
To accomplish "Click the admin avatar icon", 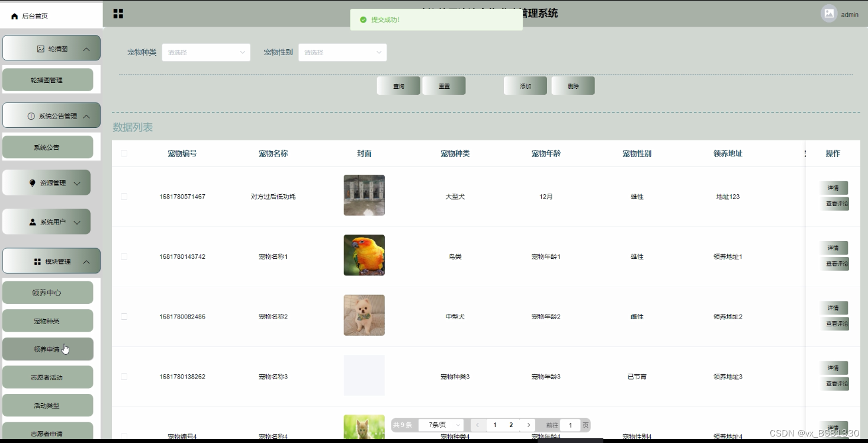I will pyautogui.click(x=829, y=14).
